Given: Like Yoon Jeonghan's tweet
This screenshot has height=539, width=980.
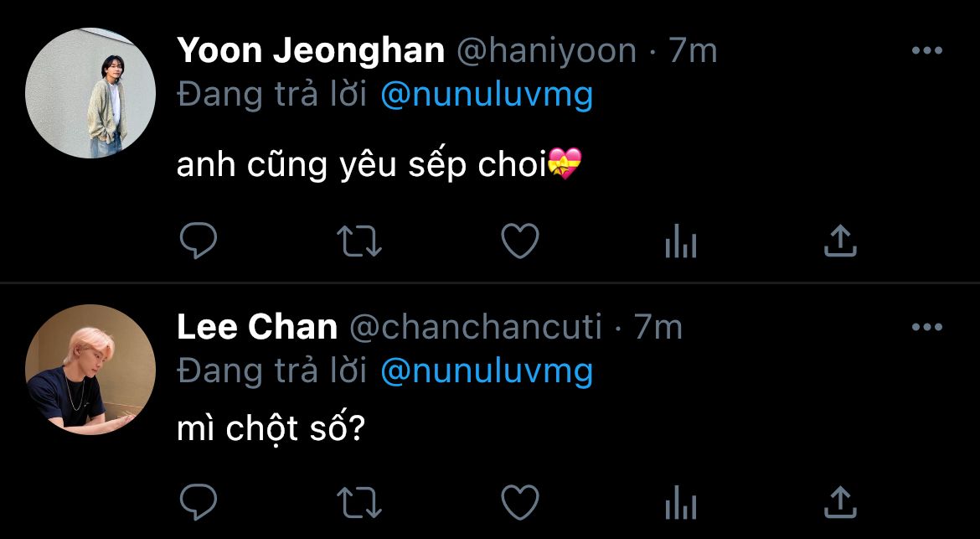Looking at the screenshot, I should (x=519, y=241).
